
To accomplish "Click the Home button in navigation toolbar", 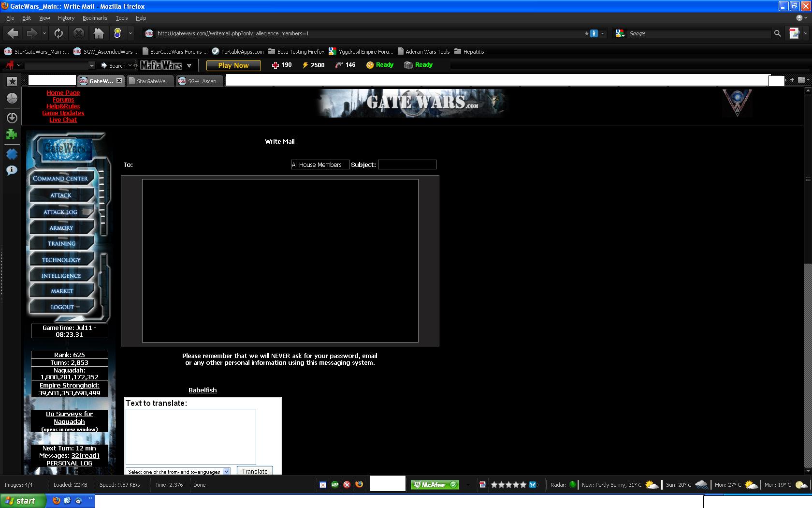I will click(99, 33).
